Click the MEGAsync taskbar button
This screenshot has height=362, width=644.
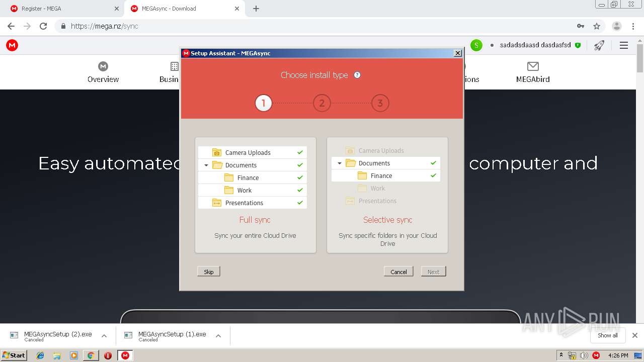point(125,355)
